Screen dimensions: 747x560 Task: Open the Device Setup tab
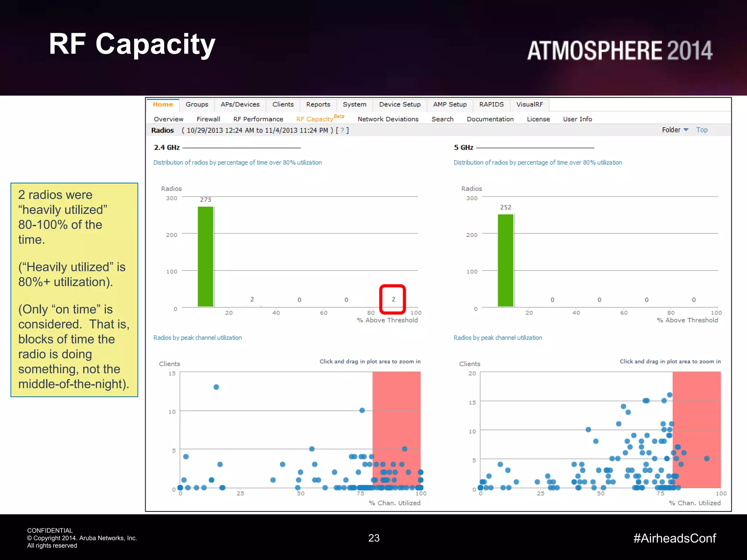[399, 105]
